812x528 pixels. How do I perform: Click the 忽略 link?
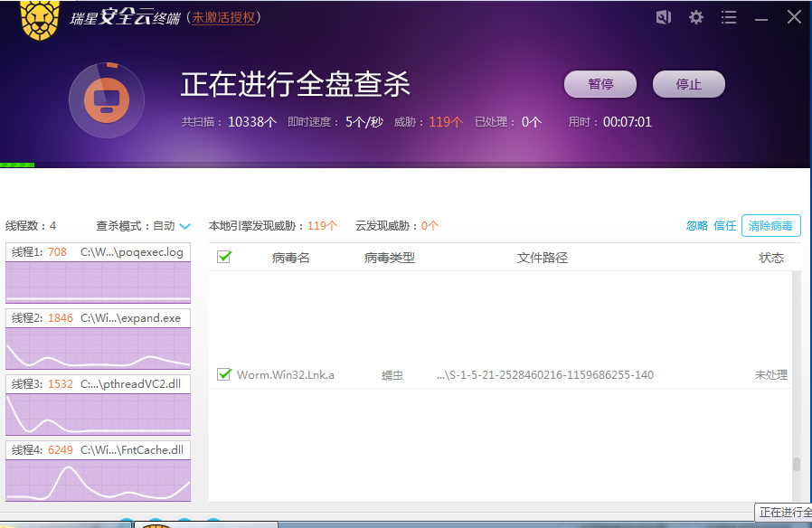tap(696, 226)
